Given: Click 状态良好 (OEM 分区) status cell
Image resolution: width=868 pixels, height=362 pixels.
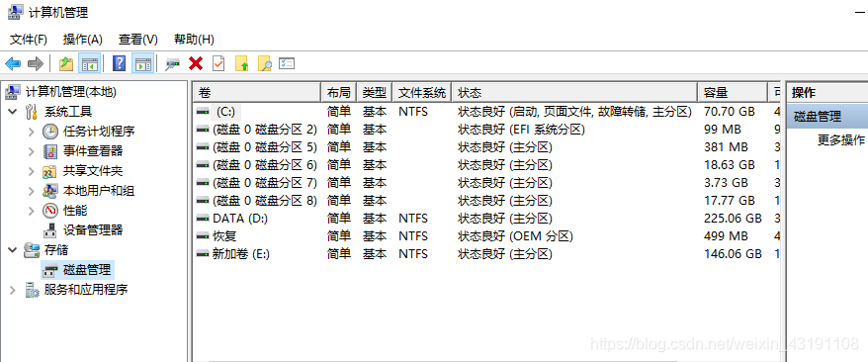Looking at the screenshot, I should pyautogui.click(x=515, y=236).
